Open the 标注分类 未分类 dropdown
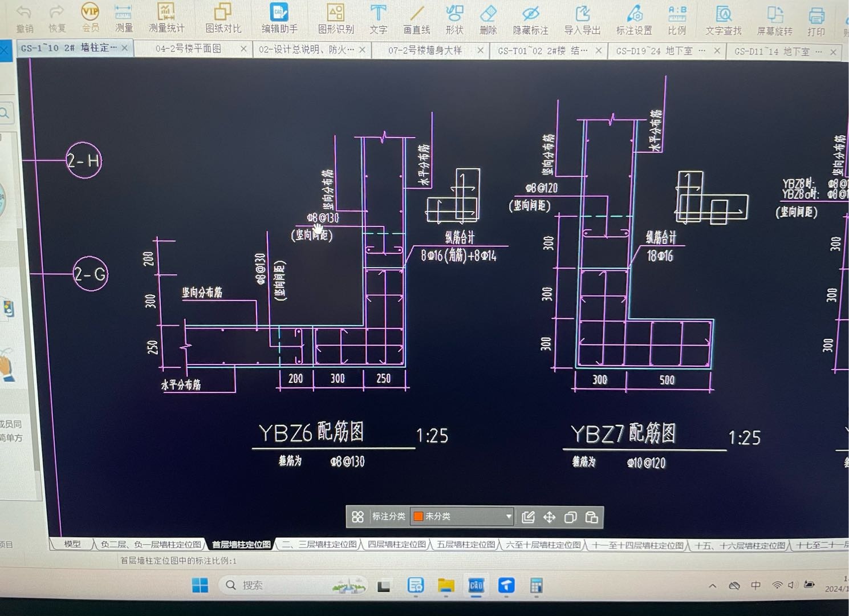The height and width of the screenshot is (616, 849). pos(462,517)
